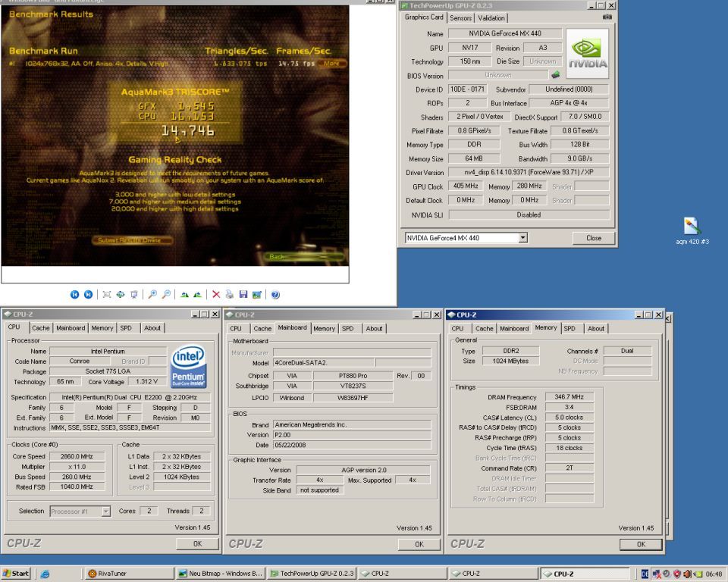The width and height of the screenshot is (728, 582).
Task: Click the NVIDIA SLI Disabled field
Action: 529,214
